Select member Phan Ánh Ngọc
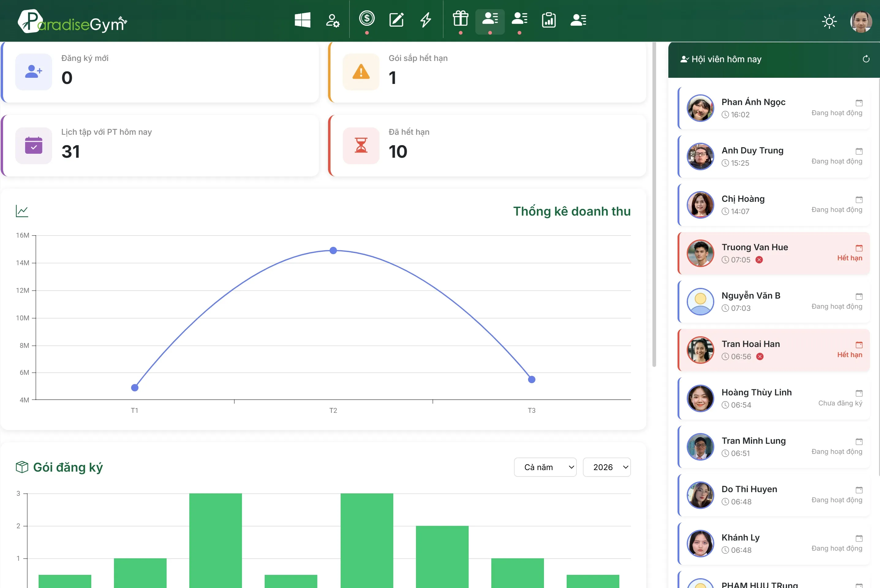The image size is (880, 588). [x=773, y=108]
